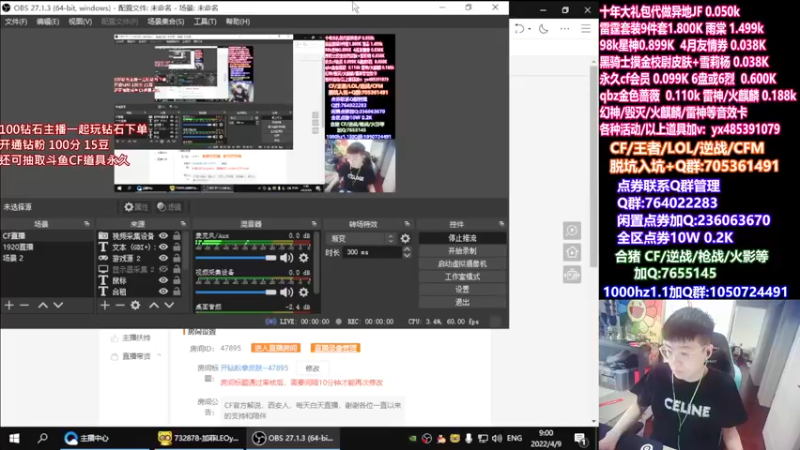Open the 编辑(E) menu
Image resolution: width=800 pixels, height=450 pixels.
(x=47, y=22)
